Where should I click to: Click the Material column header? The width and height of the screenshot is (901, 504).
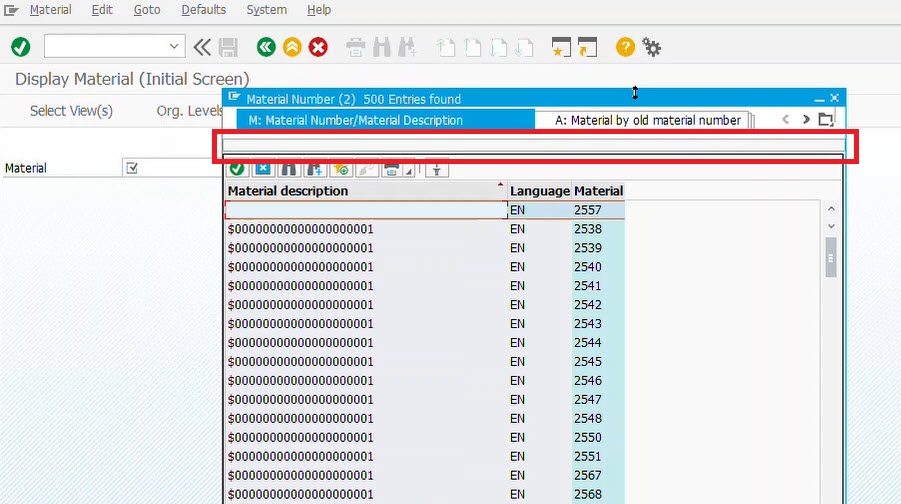598,191
